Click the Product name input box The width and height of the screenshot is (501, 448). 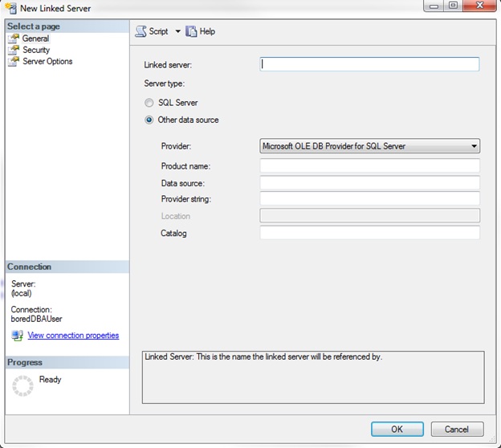[369, 166]
